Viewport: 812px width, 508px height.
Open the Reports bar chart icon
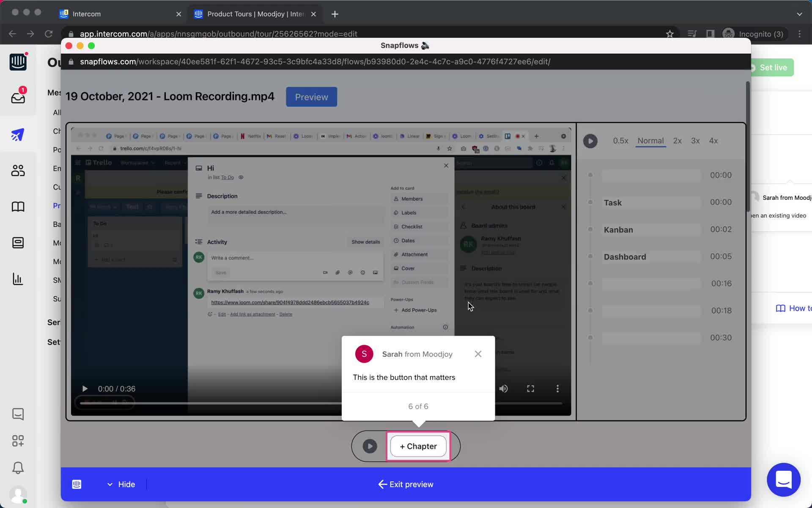(18, 279)
